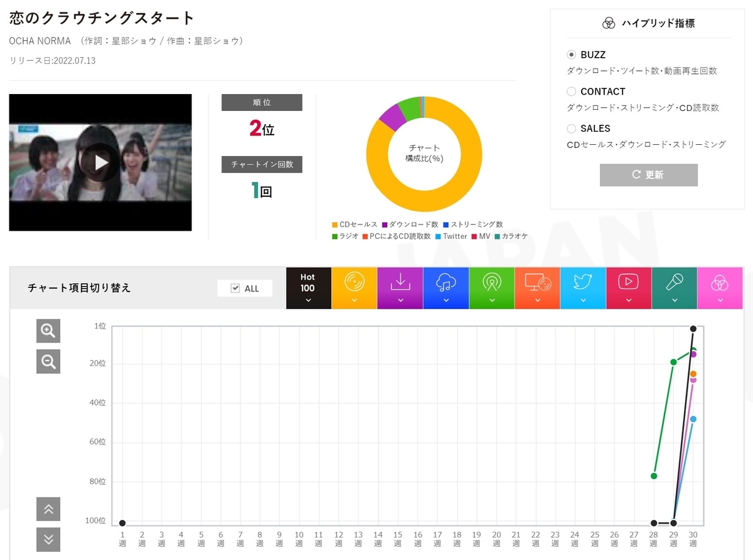Toggle the CD sales chart line
Screen dimensions: 753x560
pos(354,288)
